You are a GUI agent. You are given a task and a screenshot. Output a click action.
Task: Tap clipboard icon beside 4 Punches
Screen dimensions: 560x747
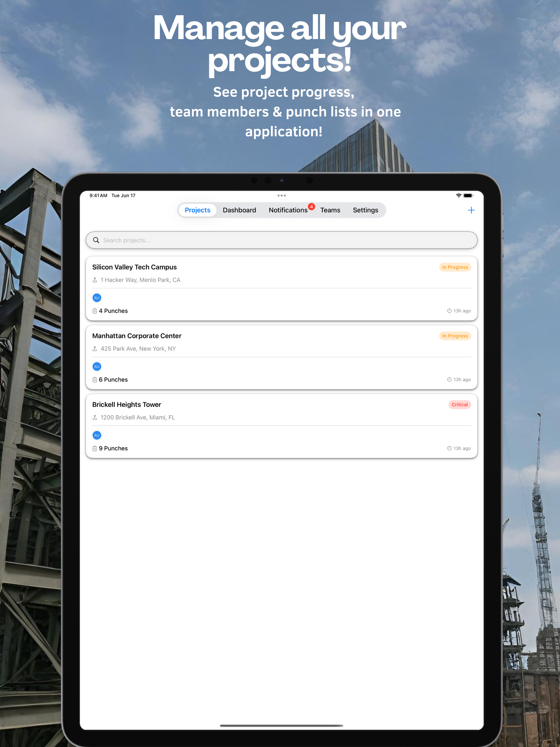pos(95,311)
